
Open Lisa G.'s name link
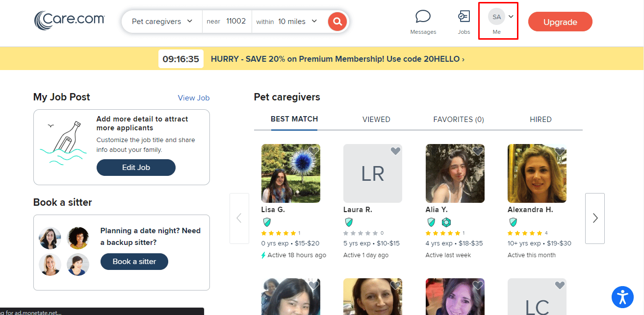point(273,210)
